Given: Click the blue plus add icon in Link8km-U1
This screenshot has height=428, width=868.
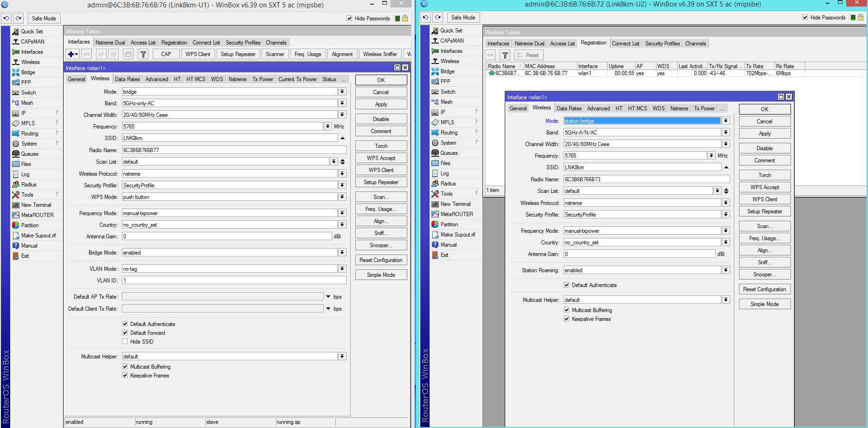Looking at the screenshot, I should (73, 54).
